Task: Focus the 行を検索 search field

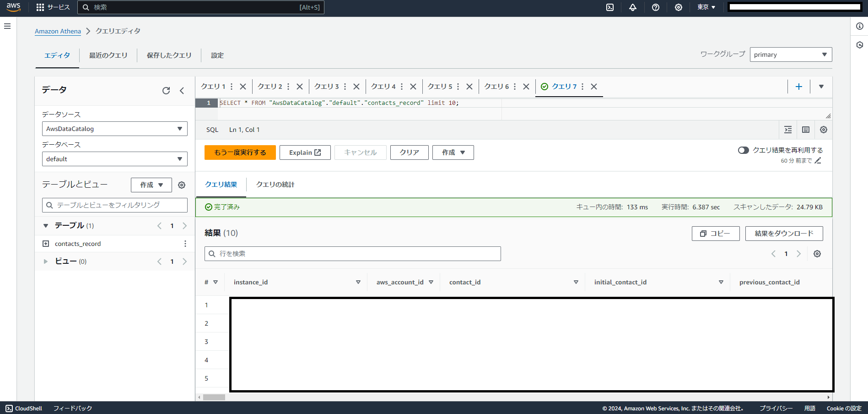Action: pyautogui.click(x=353, y=254)
